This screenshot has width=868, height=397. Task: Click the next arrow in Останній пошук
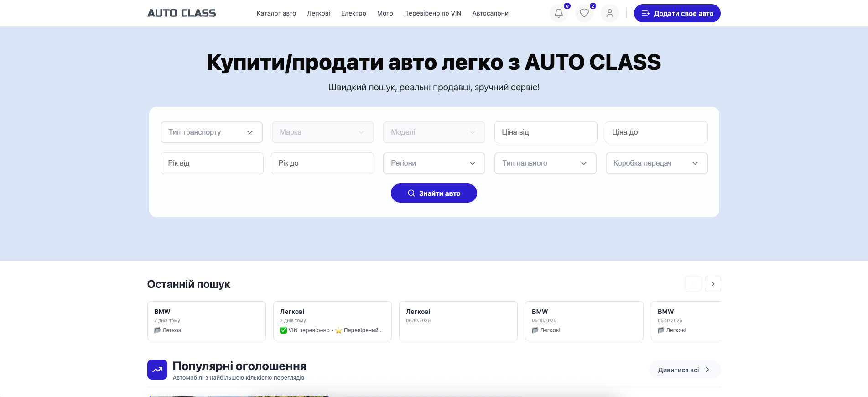[x=712, y=284]
